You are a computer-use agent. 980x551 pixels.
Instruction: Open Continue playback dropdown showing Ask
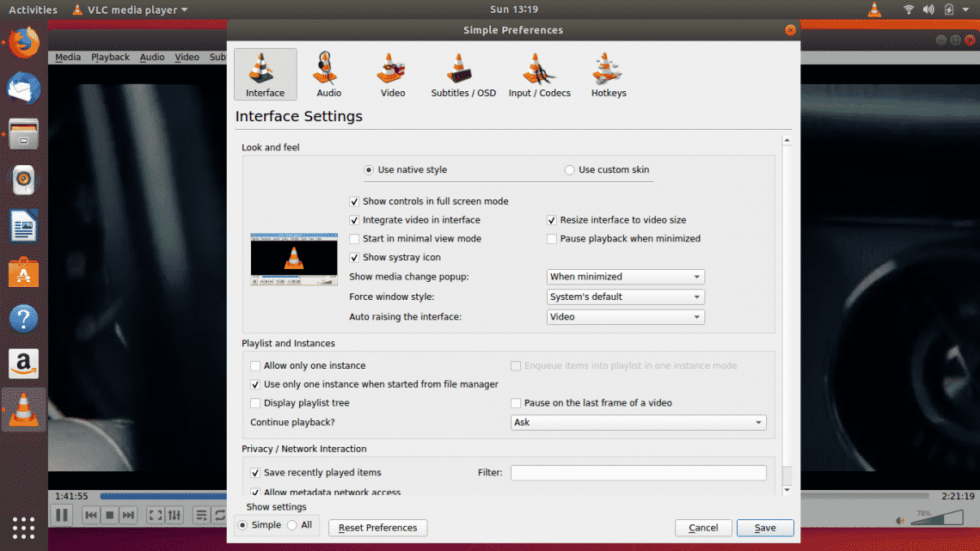point(638,422)
